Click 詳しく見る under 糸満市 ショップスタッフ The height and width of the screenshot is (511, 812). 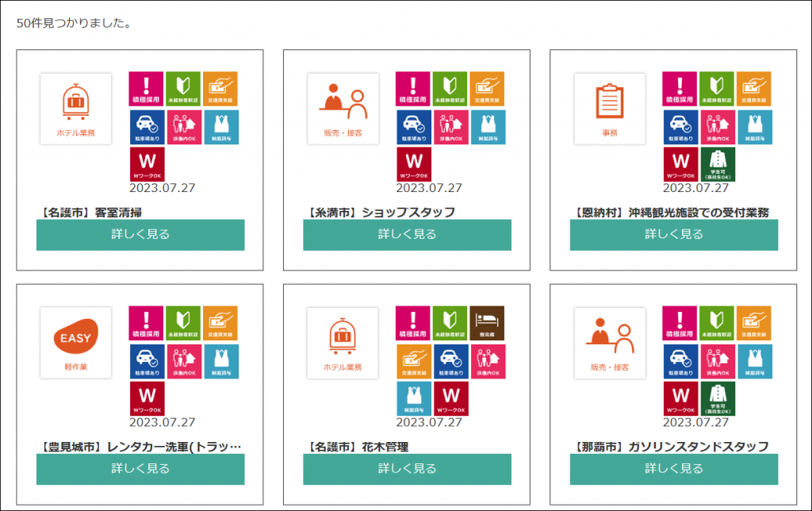point(407,235)
